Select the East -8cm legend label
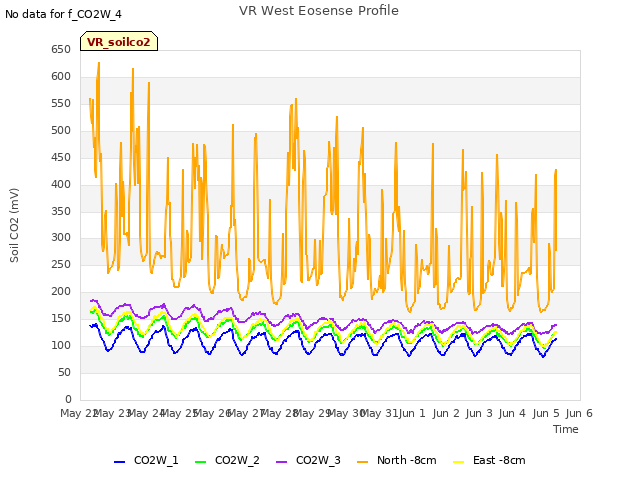Image resolution: width=640 pixels, height=480 pixels. coord(499,460)
